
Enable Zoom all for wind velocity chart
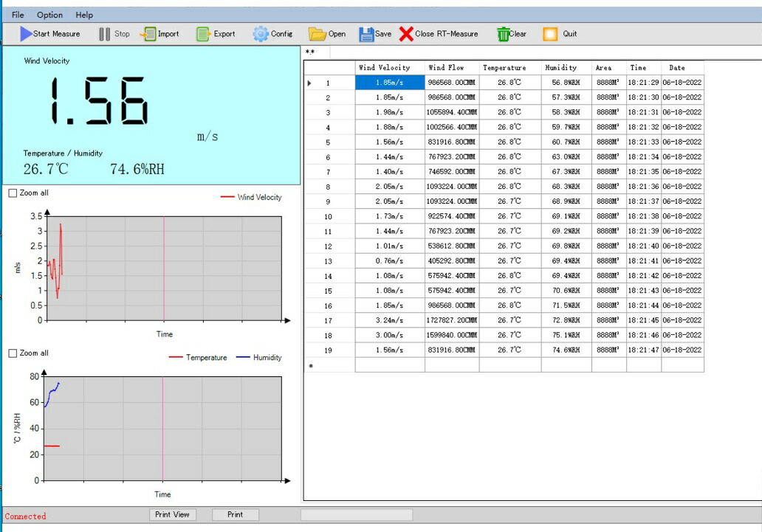point(13,193)
